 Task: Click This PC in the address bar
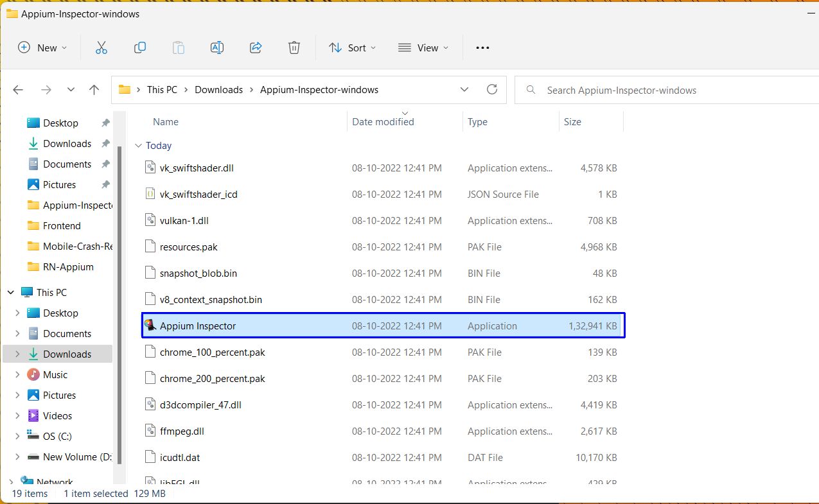click(x=162, y=90)
